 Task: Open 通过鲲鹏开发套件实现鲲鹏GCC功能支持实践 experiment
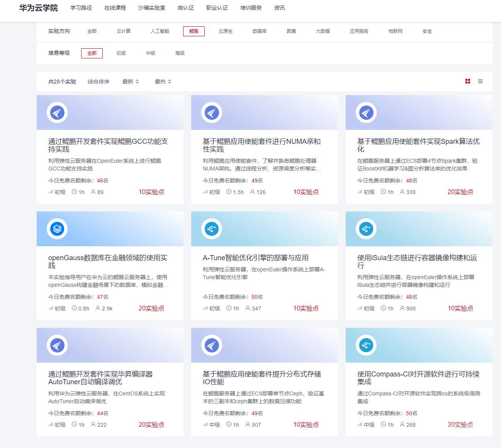[108, 145]
